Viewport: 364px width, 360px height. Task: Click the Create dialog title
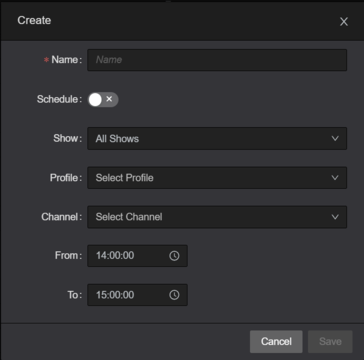tap(34, 20)
